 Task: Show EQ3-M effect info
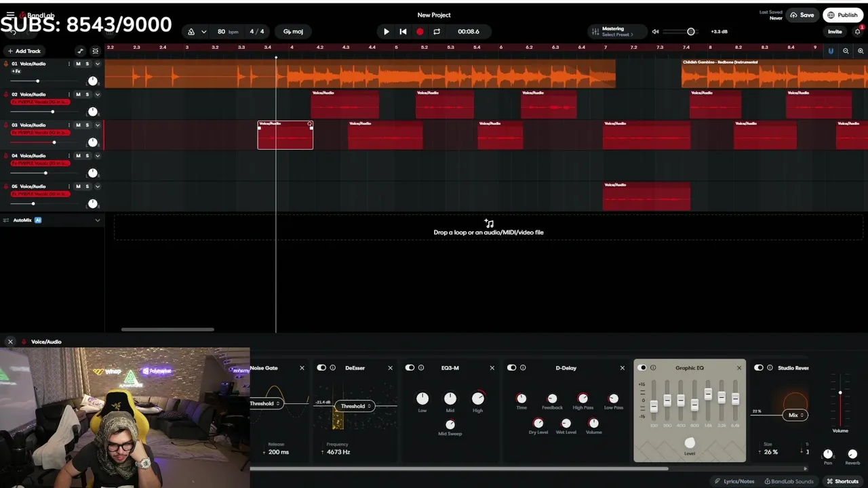(x=421, y=368)
